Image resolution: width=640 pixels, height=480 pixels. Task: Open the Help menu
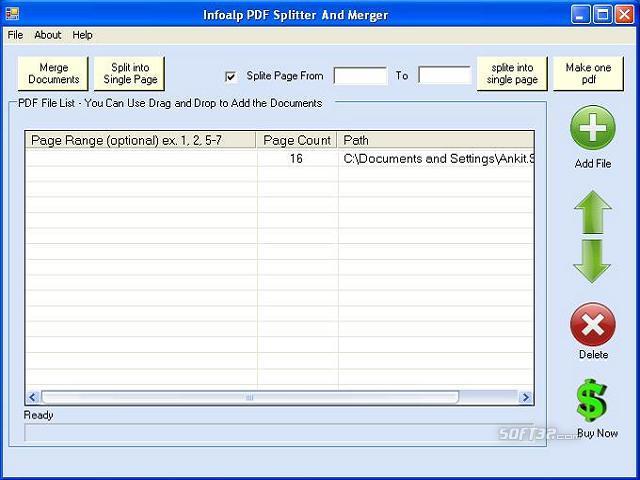[82, 35]
